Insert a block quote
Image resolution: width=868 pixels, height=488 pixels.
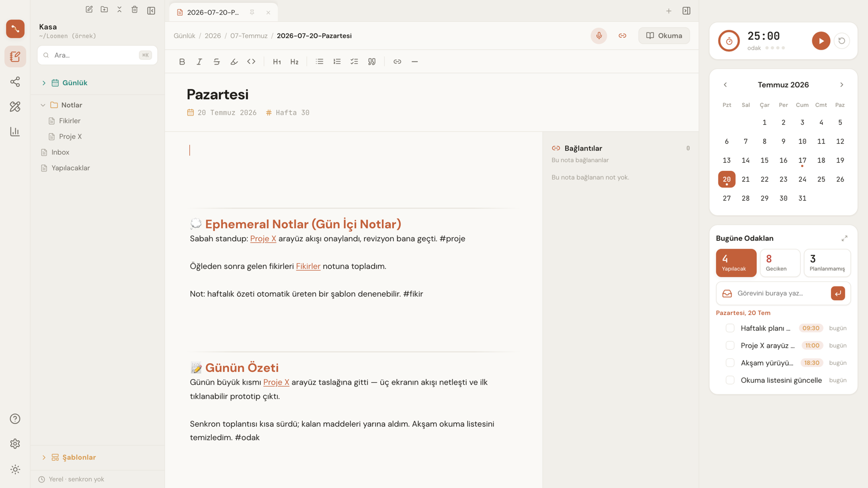[x=372, y=62]
